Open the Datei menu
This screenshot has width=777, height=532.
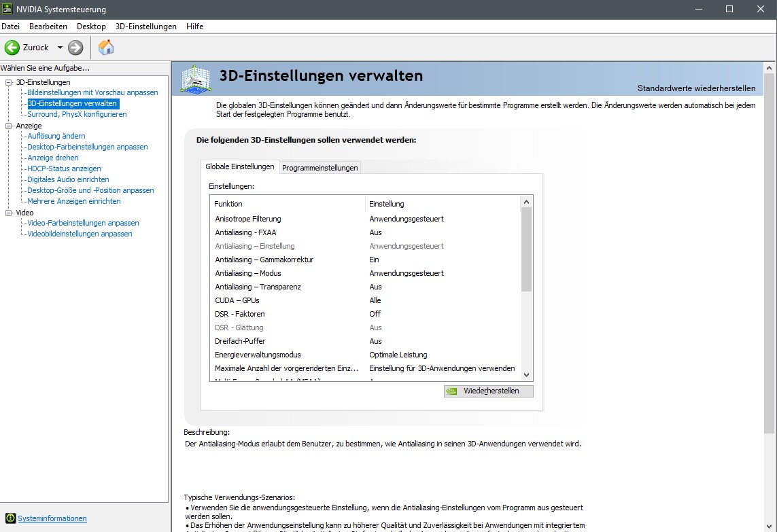coord(10,26)
